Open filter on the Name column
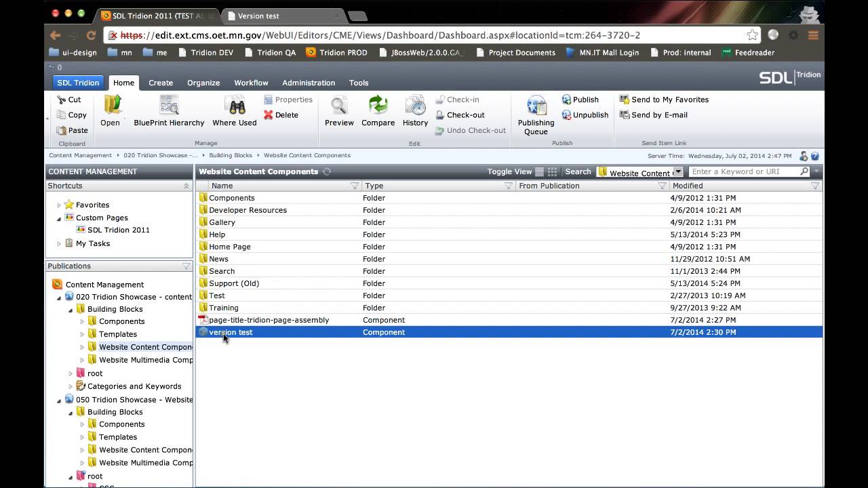This screenshot has height=488, width=868. 354,186
